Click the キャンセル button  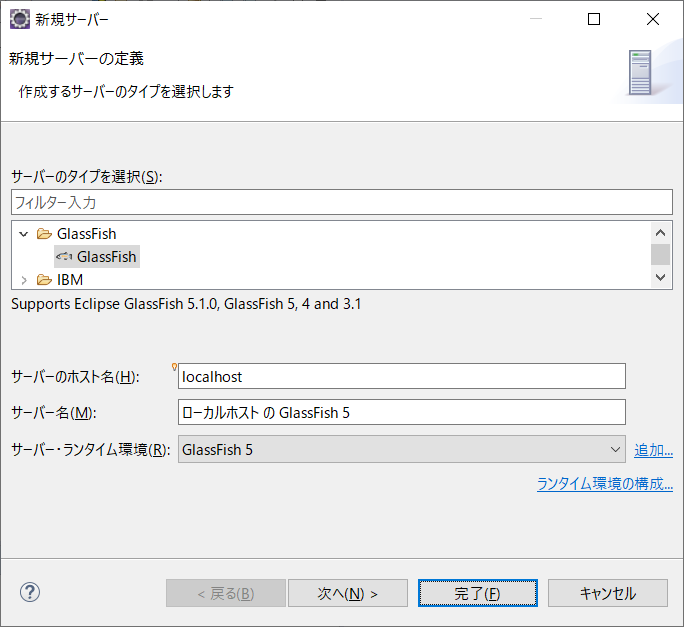click(x=608, y=593)
